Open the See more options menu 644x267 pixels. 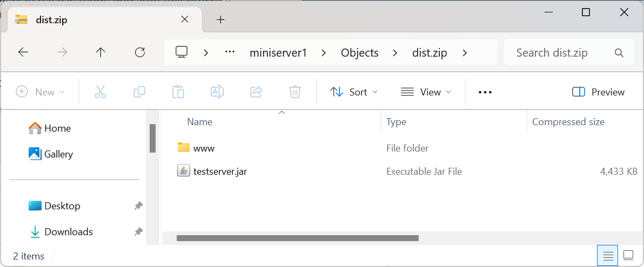pyautogui.click(x=485, y=92)
